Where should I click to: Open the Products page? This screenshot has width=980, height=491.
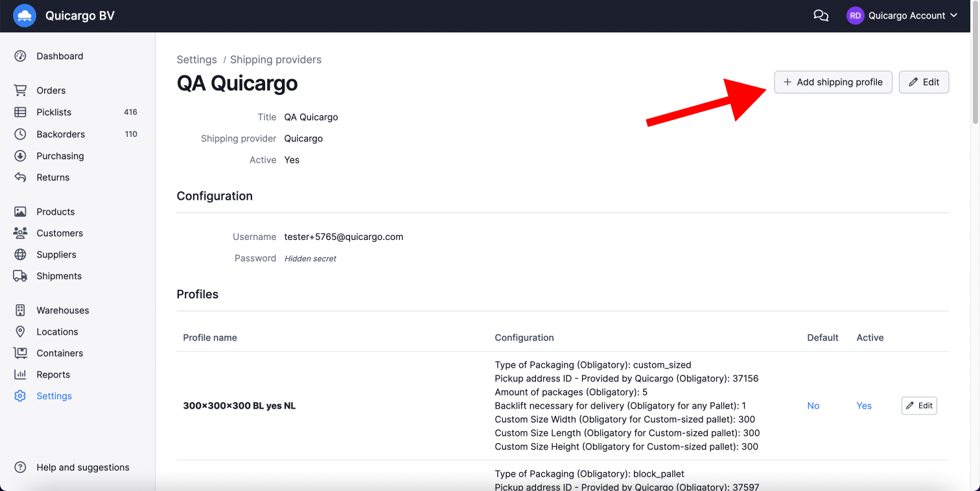(x=55, y=212)
